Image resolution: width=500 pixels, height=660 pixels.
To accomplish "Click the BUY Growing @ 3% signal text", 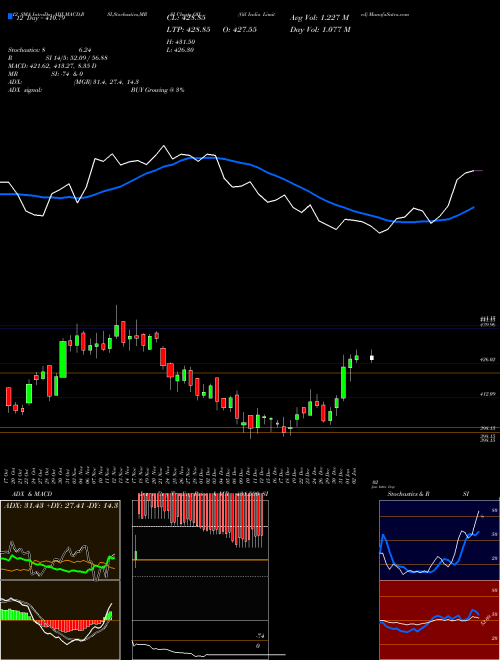I will click(x=157, y=90).
